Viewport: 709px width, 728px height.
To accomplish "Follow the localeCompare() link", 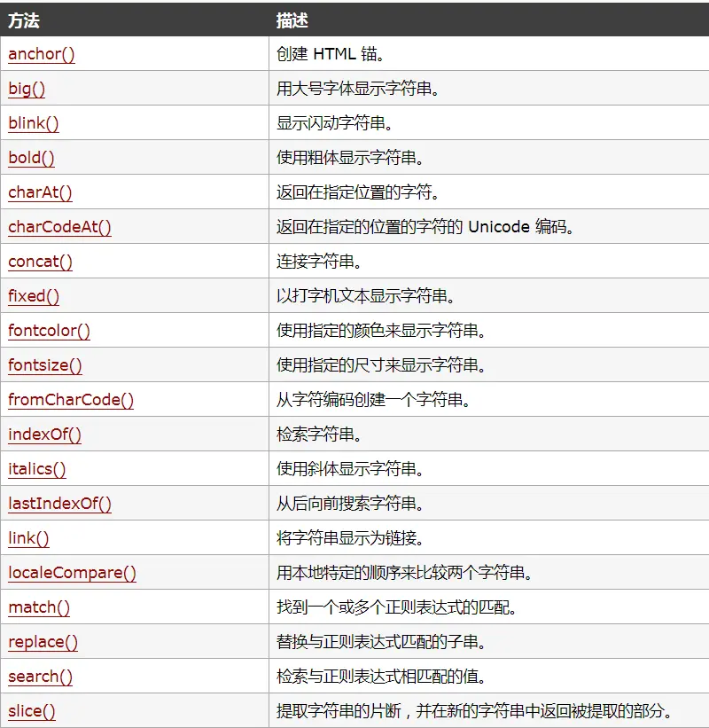I will (x=72, y=573).
